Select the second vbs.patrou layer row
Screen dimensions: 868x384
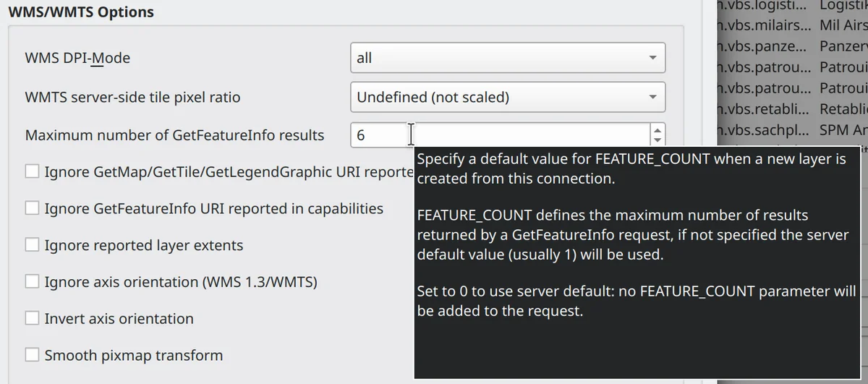[x=763, y=88]
